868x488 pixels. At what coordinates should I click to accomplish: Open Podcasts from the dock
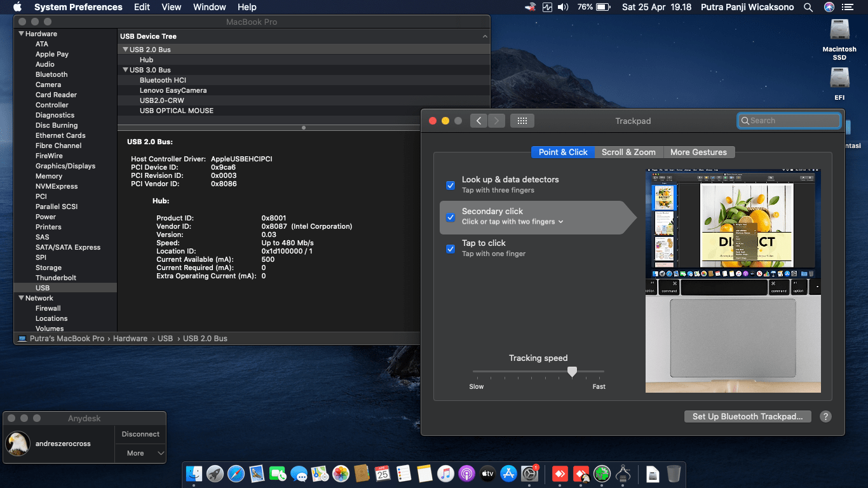pyautogui.click(x=466, y=473)
